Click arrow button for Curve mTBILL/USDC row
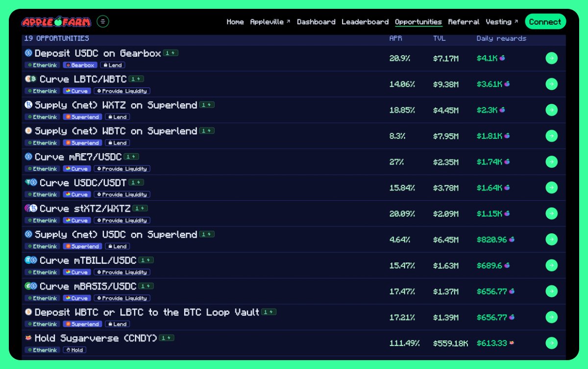This screenshot has height=369, width=588. 551,265
